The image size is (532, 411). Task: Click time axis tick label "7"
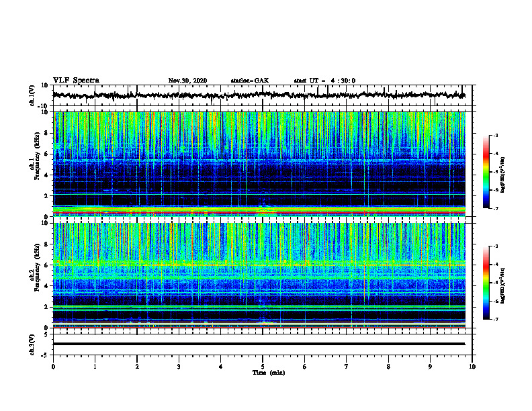point(347,367)
